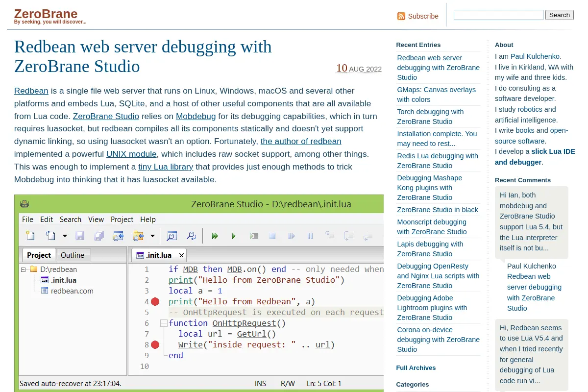Click the green Run play icon

[x=234, y=236]
